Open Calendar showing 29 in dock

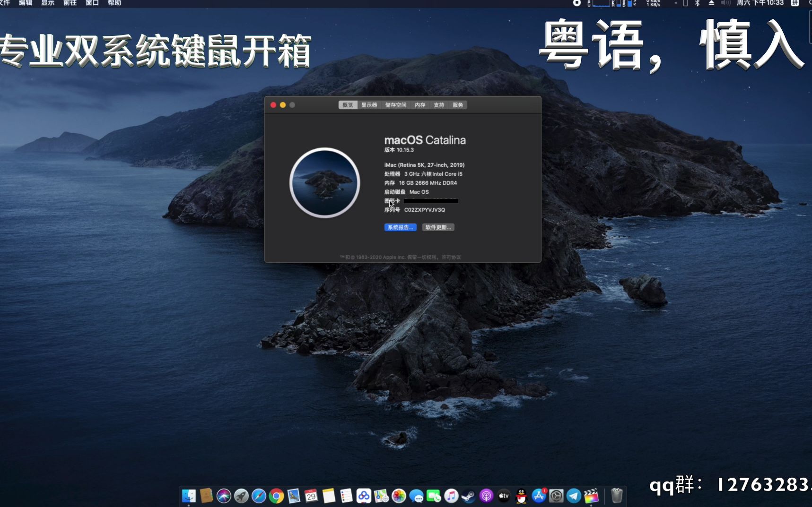tap(311, 496)
